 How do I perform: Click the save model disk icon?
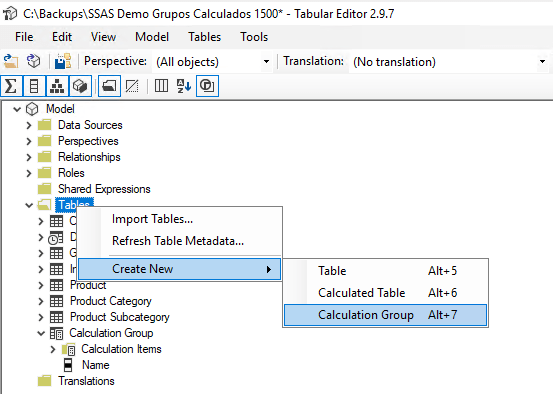[63, 61]
